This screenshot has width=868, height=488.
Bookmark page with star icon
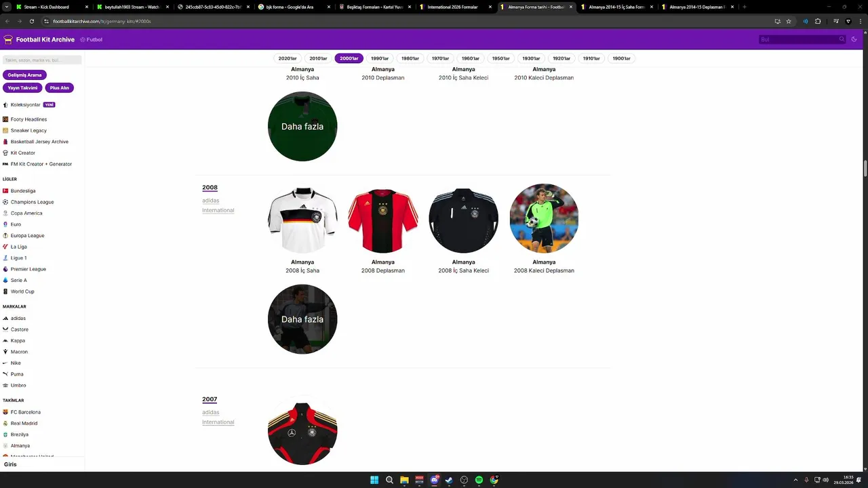pyautogui.click(x=789, y=21)
